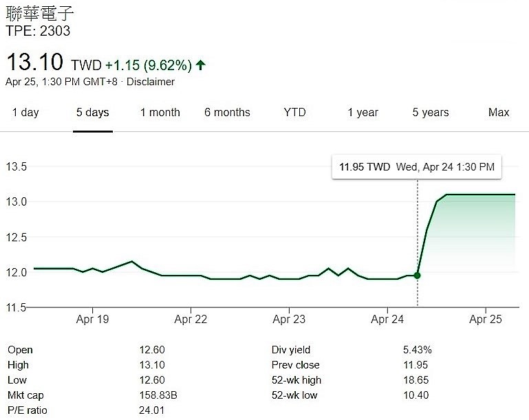Click the Apr 25, 1:30 PM timestamp
This screenshot has width=529, height=420.
[x=62, y=82]
